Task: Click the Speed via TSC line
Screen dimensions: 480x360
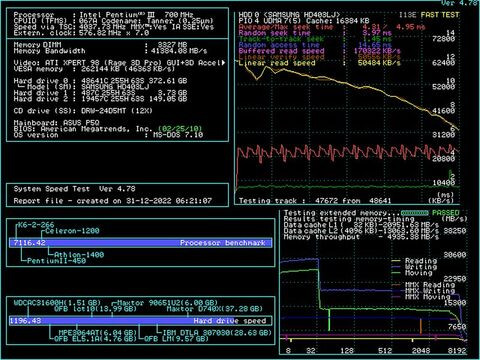Action: [x=113, y=27]
